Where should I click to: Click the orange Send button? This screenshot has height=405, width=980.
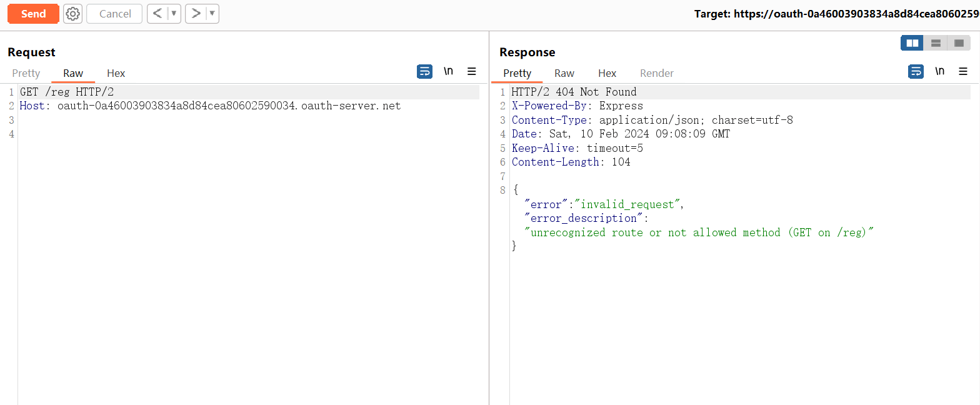[33, 14]
